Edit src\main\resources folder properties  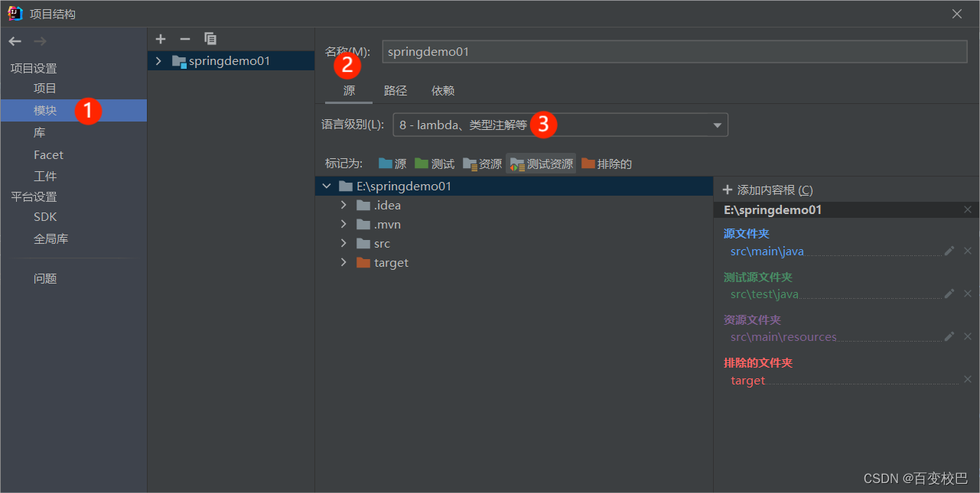point(949,336)
